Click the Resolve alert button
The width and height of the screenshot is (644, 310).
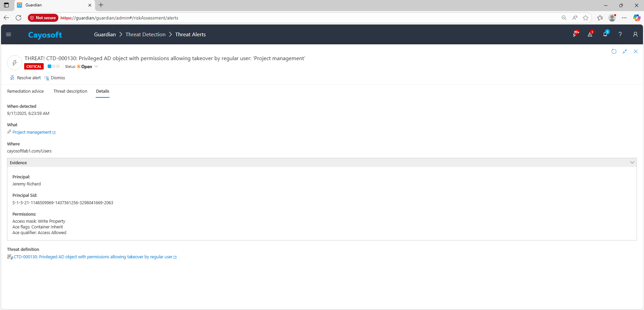pyautogui.click(x=26, y=78)
